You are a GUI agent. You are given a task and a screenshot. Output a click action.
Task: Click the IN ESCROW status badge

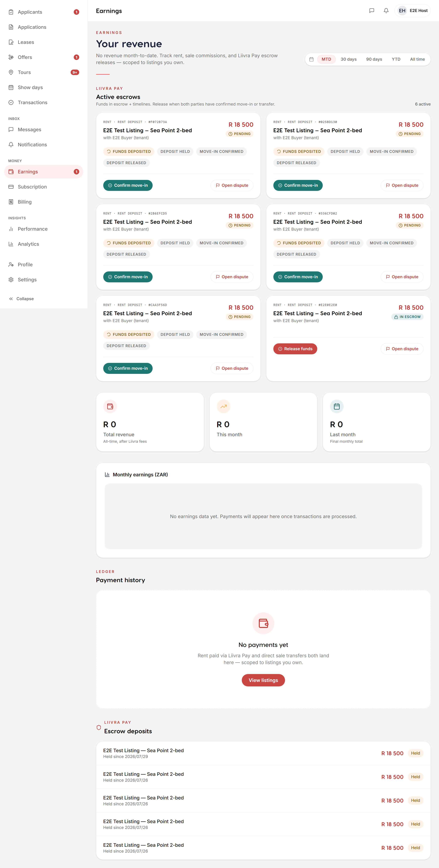407,317
